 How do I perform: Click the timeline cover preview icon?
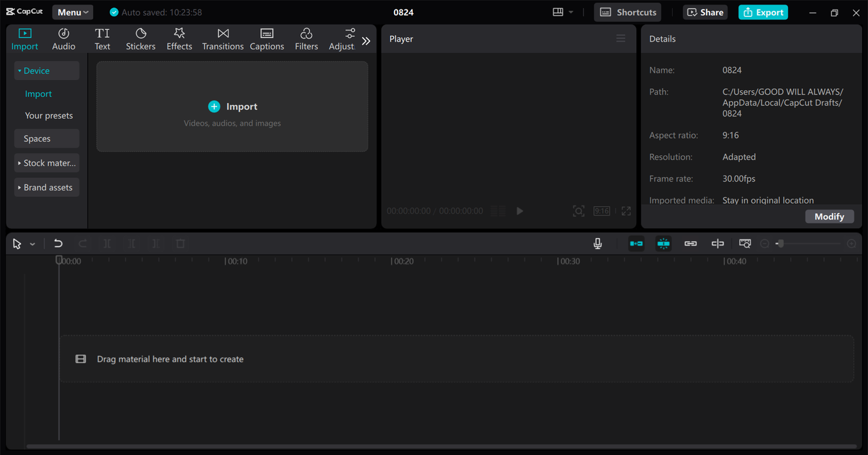coord(745,243)
